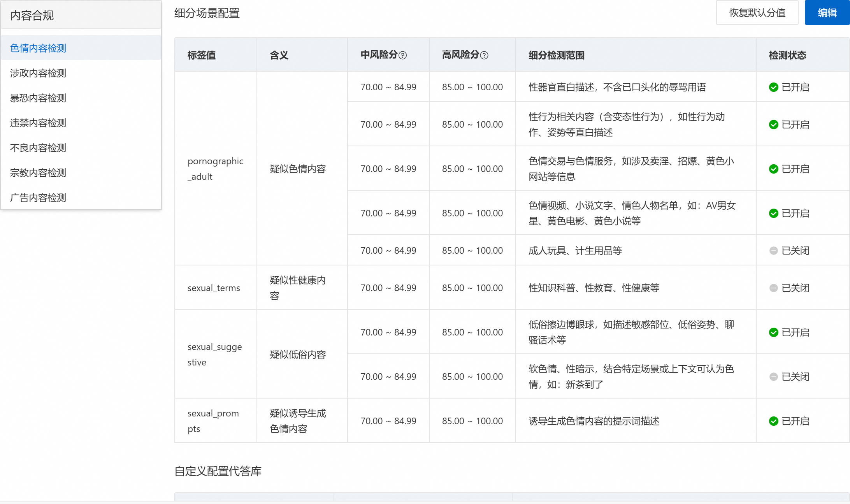Click green status icon for 低俗擦边博眼球 row
Screen dimensions: 850x504
(773, 332)
